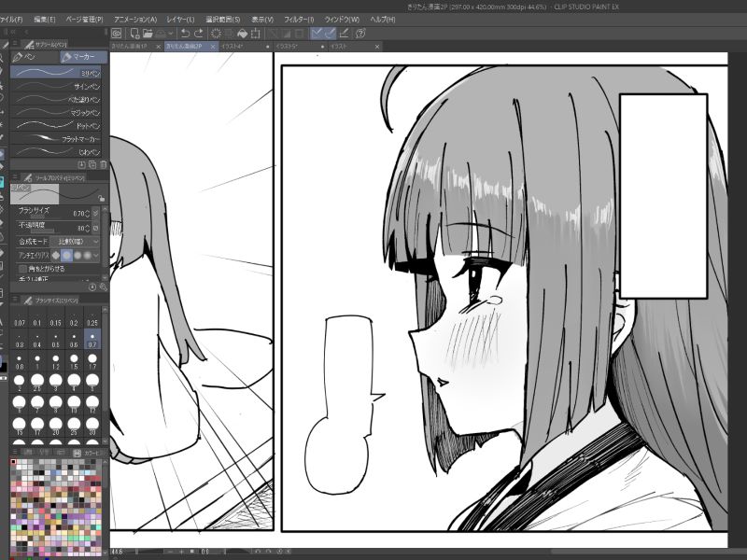Click the Snap to Grid pencil icon
The image size is (747, 560).
(344, 34)
